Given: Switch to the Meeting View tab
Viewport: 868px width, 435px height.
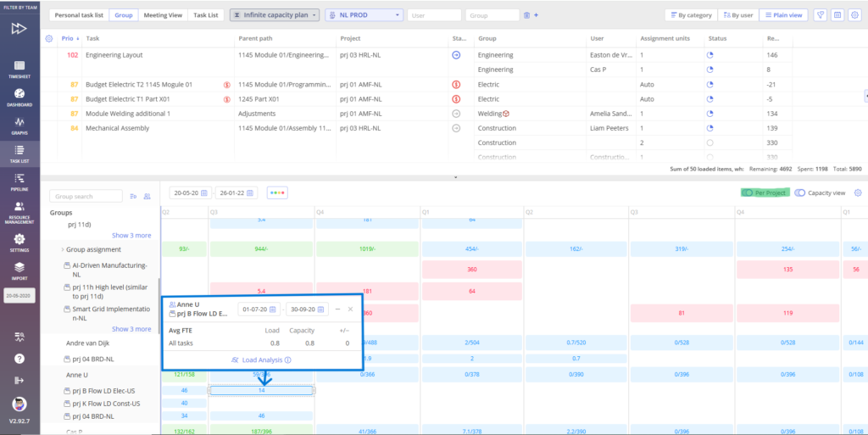Looking at the screenshot, I should [161, 15].
